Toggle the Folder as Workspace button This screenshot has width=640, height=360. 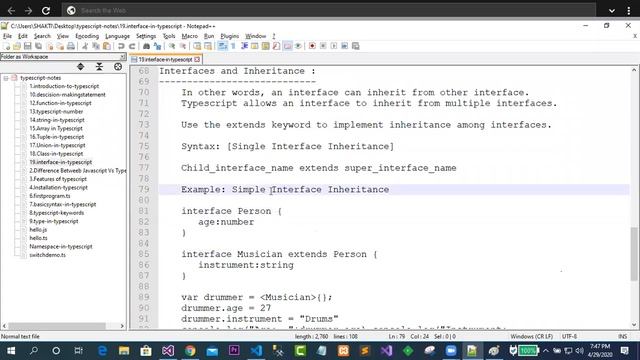(x=288, y=46)
